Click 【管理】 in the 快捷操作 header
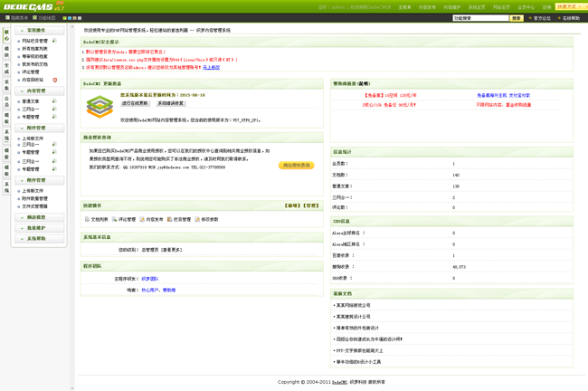Screen dimensions: 588x391 (310, 205)
